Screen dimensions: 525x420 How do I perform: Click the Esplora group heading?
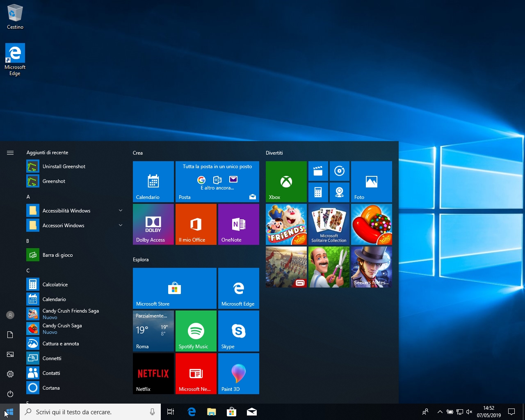pos(141,260)
